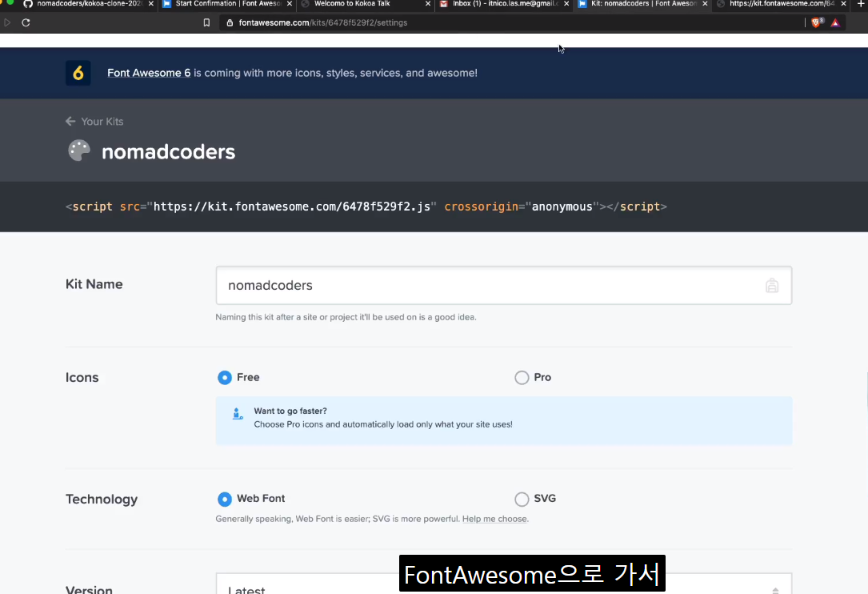Image resolution: width=868 pixels, height=594 pixels.
Task: Close the Welcome to Kokoa Talk tab
Action: pos(428,4)
